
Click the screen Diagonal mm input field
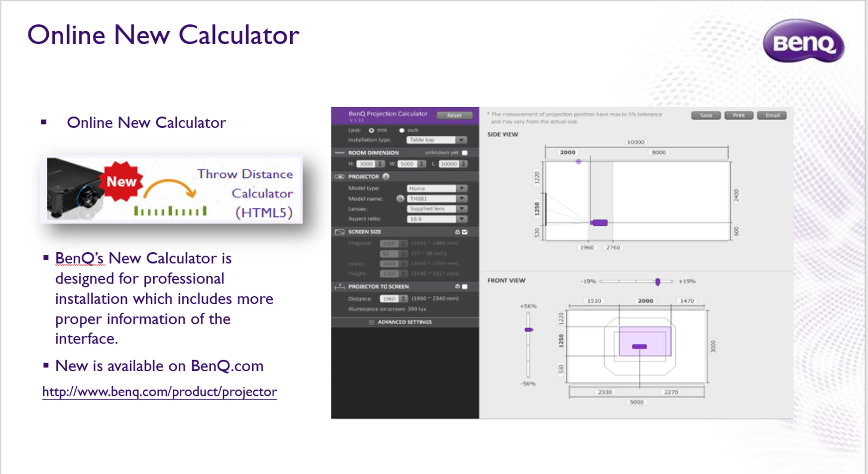[x=389, y=243]
